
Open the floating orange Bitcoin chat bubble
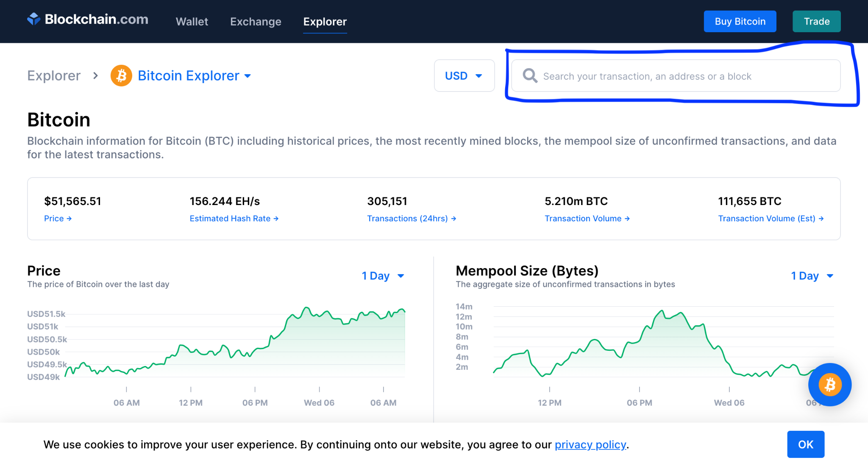829,385
